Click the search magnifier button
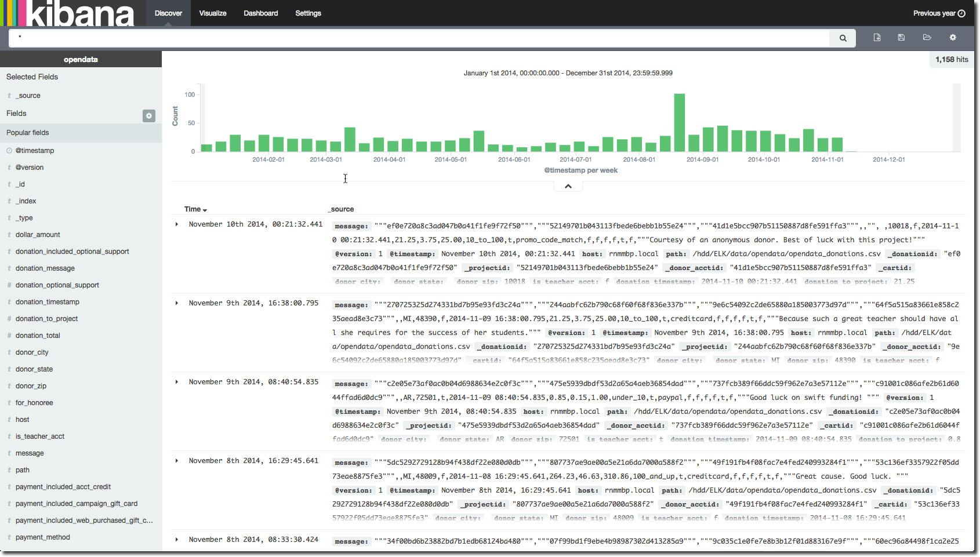Image resolution: width=980 pixels, height=557 pixels. point(843,38)
